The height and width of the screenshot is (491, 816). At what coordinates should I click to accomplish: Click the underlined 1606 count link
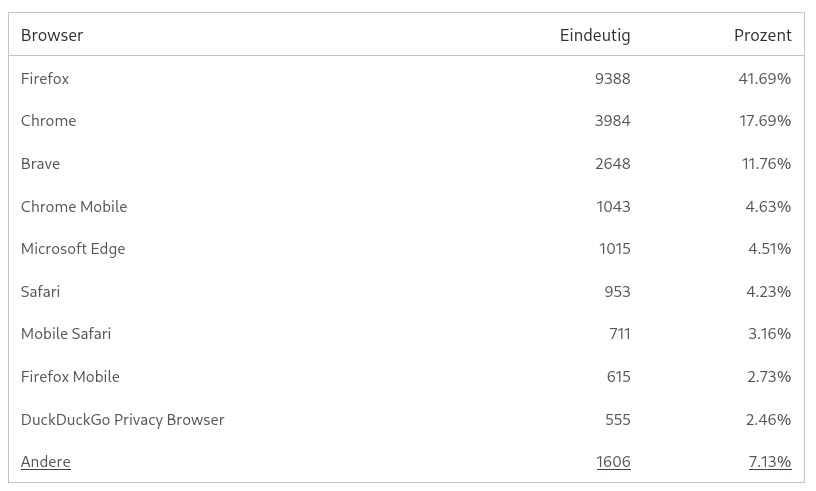[613, 462]
